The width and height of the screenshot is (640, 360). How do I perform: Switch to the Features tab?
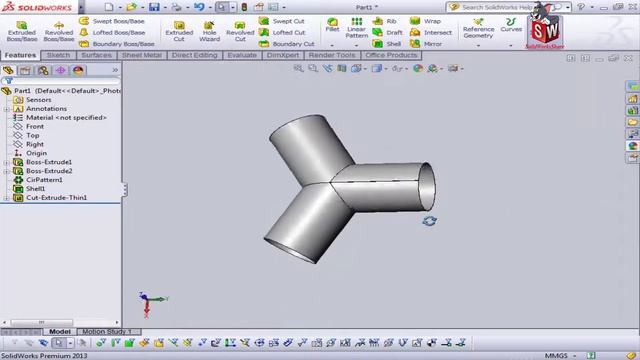(x=20, y=55)
